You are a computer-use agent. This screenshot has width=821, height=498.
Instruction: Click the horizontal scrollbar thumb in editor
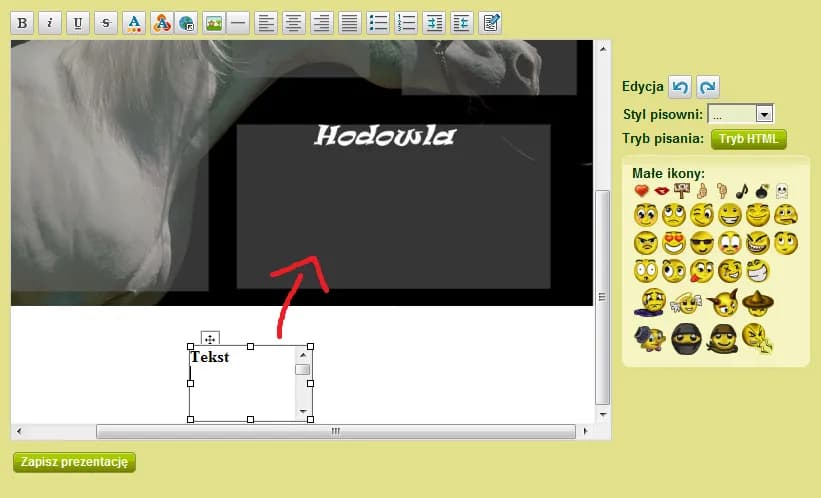pos(335,432)
